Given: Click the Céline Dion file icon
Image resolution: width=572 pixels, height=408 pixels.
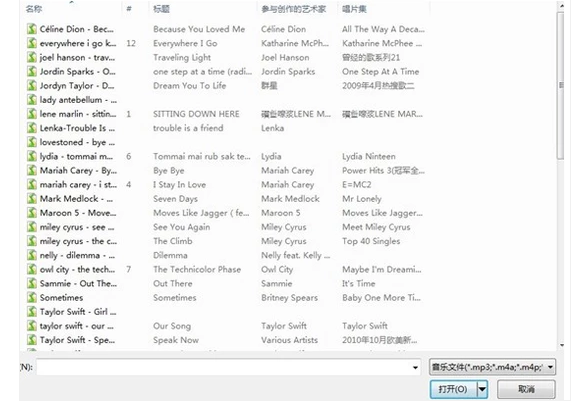Looking at the screenshot, I should click(x=32, y=29).
